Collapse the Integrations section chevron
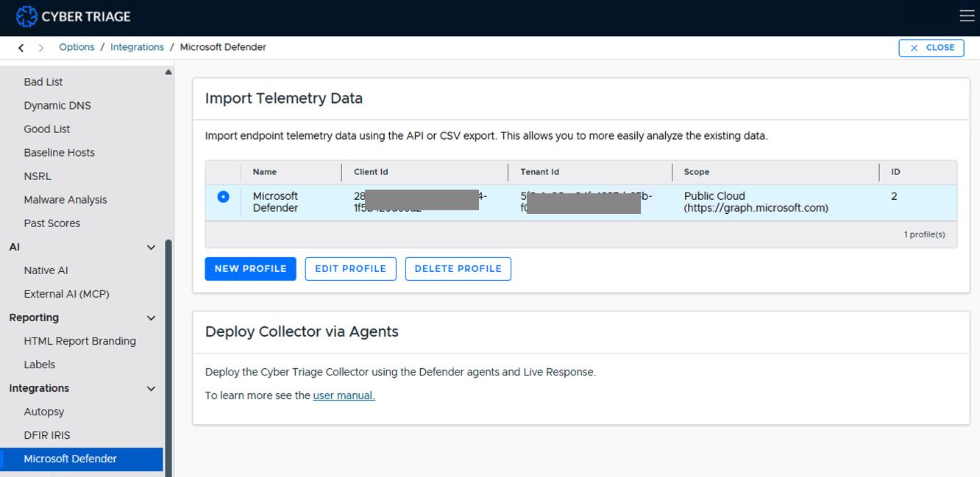 (152, 388)
